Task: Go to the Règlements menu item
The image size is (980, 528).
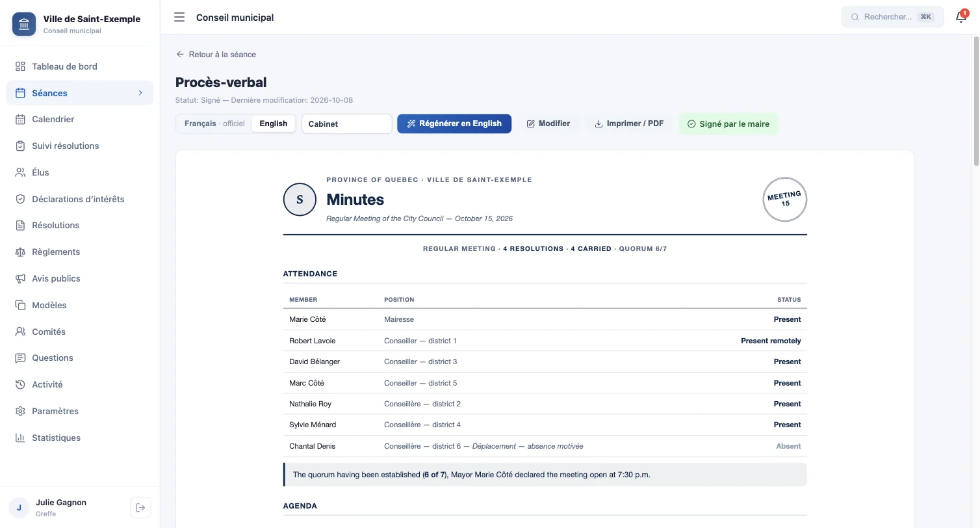Action: click(80, 252)
